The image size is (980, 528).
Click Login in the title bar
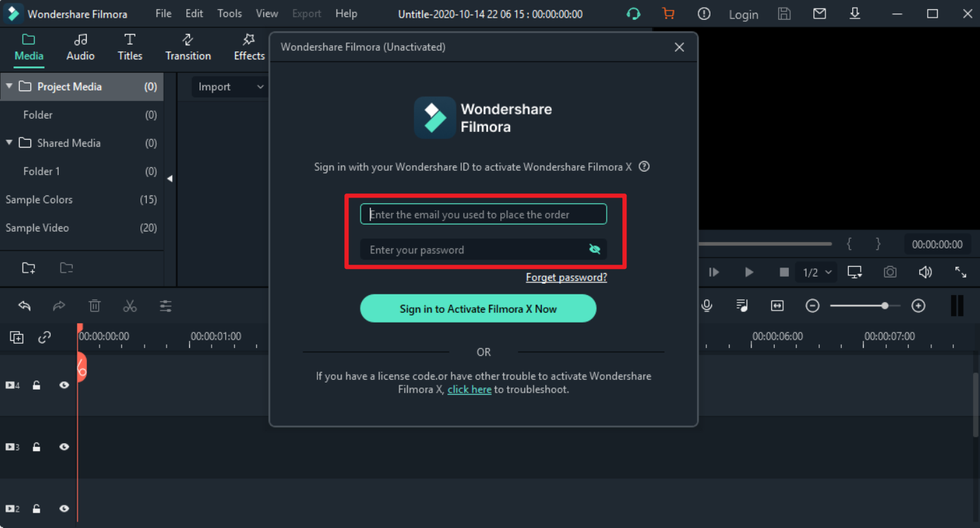tap(743, 14)
